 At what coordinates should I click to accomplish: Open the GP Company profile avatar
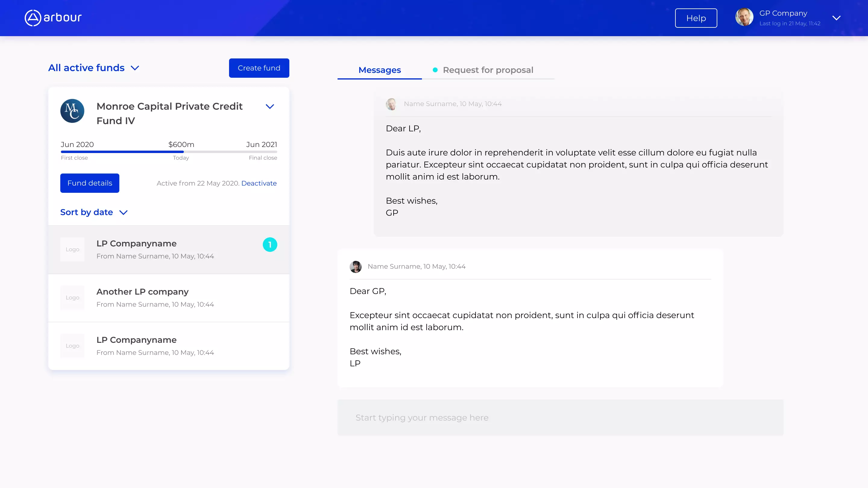click(x=744, y=17)
